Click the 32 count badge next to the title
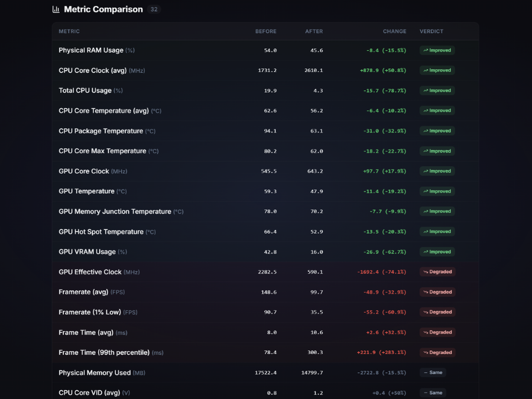Screen dimensions: 532x399 pos(154,9)
